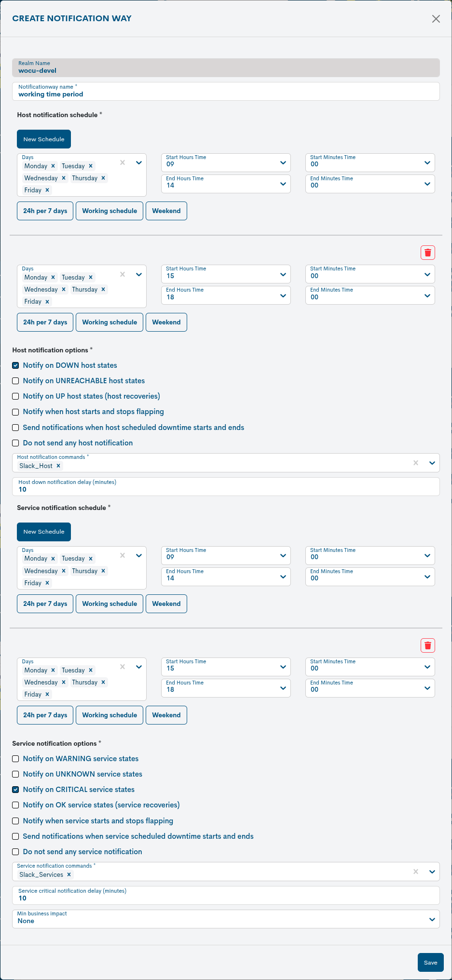452x980 pixels.
Task: Remove the Slack_Host command tag
Action: tap(58, 466)
